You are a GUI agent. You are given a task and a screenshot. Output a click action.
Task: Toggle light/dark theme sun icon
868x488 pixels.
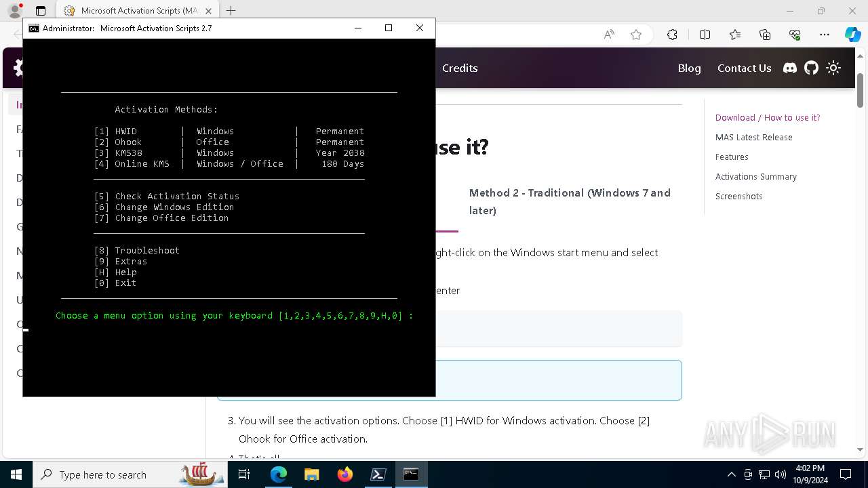tap(833, 68)
